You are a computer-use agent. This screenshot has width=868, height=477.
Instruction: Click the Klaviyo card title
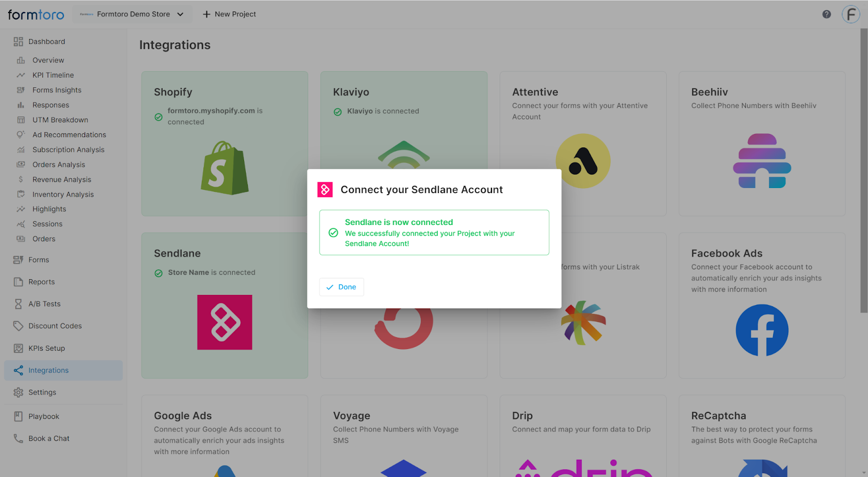pyautogui.click(x=351, y=92)
